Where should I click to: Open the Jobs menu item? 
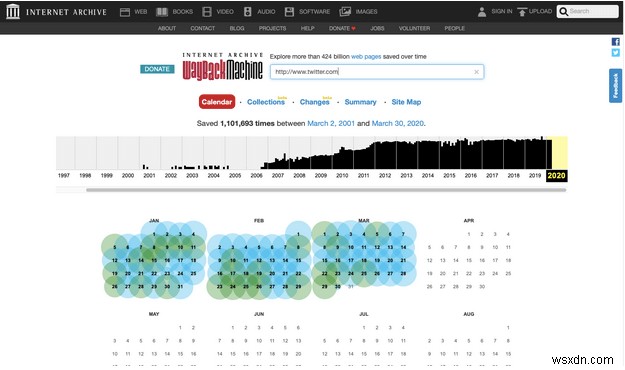pyautogui.click(x=377, y=28)
